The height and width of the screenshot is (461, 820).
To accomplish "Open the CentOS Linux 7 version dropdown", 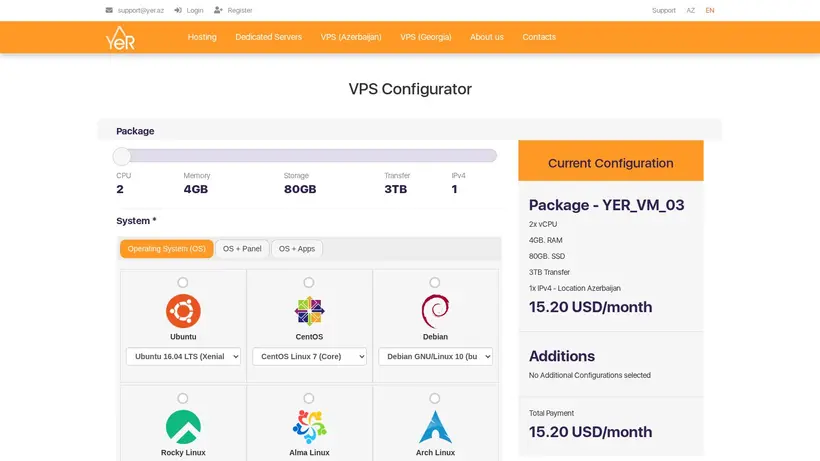I will [x=309, y=356].
